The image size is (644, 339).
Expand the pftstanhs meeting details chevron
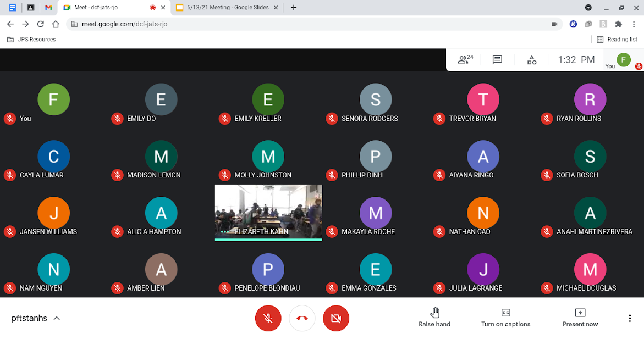[57, 318]
